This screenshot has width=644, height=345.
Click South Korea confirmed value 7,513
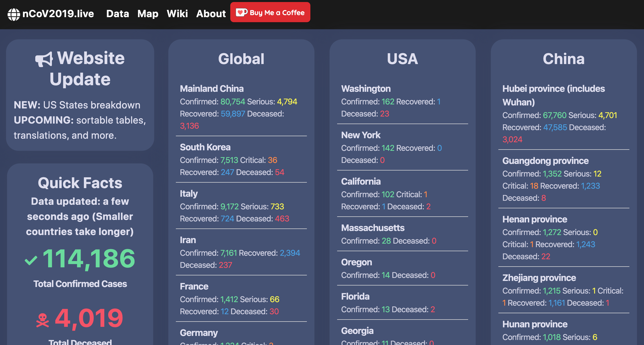[x=229, y=160]
